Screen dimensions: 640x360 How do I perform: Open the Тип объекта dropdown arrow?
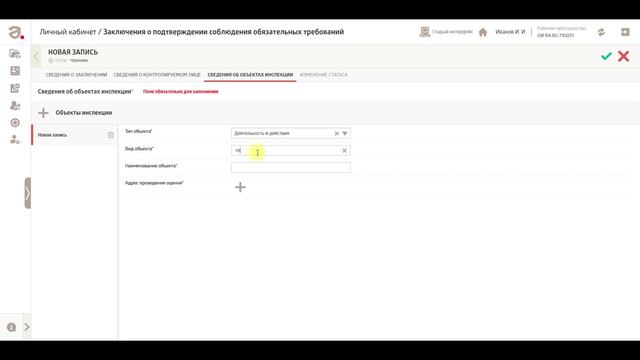(345, 133)
